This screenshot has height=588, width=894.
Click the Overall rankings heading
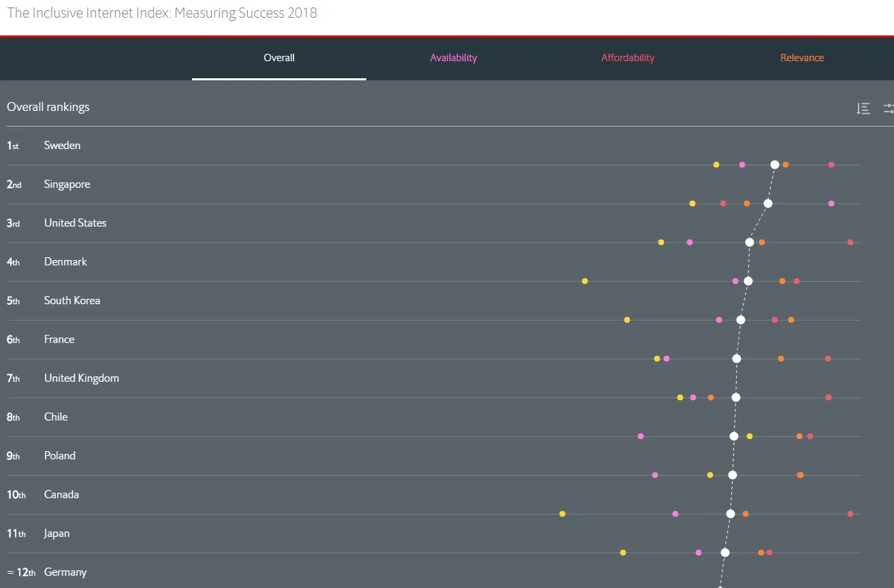pyautogui.click(x=48, y=107)
